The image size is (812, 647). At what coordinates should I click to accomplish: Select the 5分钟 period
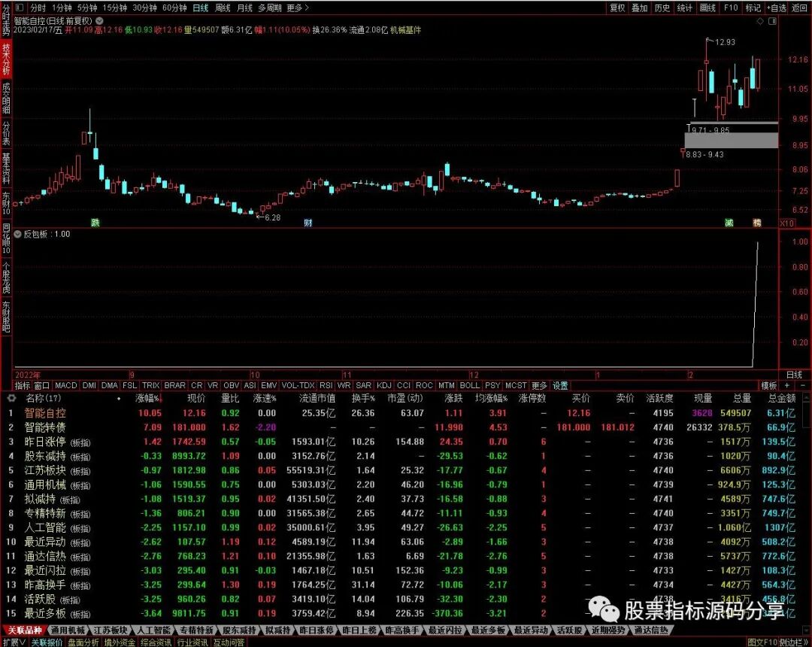[87, 8]
